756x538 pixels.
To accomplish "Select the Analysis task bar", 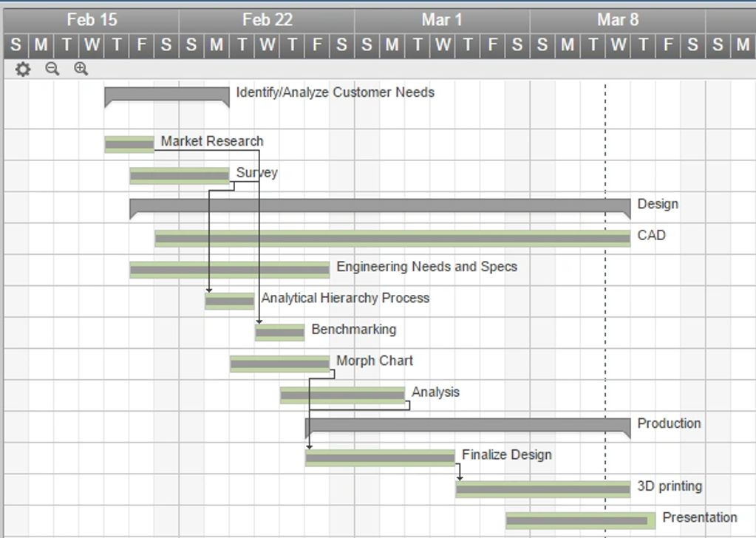I will click(x=342, y=395).
